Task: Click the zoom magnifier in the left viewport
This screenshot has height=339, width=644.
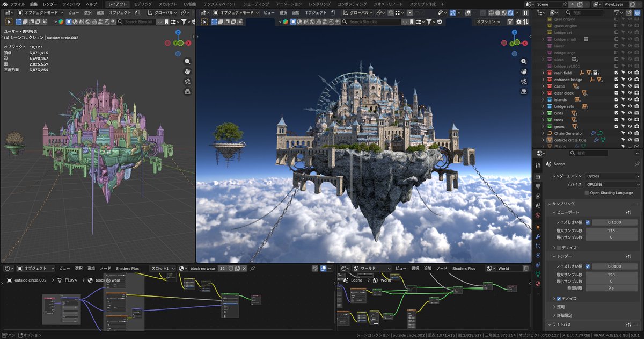Action: 187,61
